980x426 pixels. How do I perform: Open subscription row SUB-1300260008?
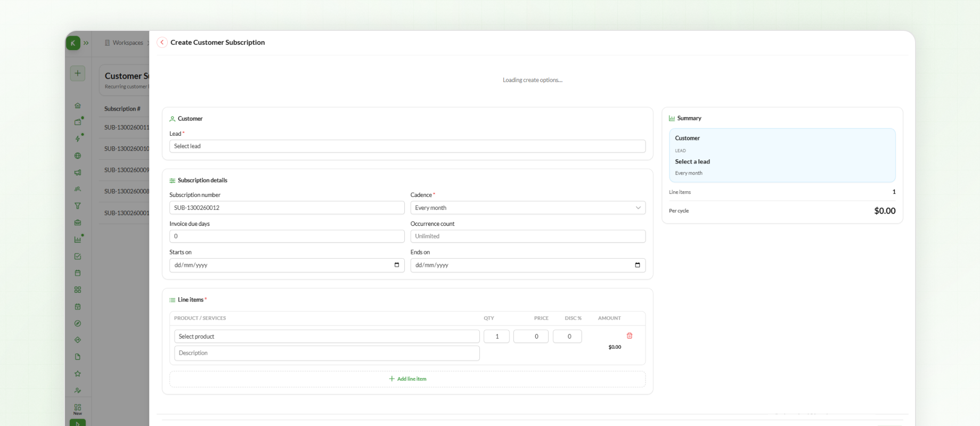point(127,192)
